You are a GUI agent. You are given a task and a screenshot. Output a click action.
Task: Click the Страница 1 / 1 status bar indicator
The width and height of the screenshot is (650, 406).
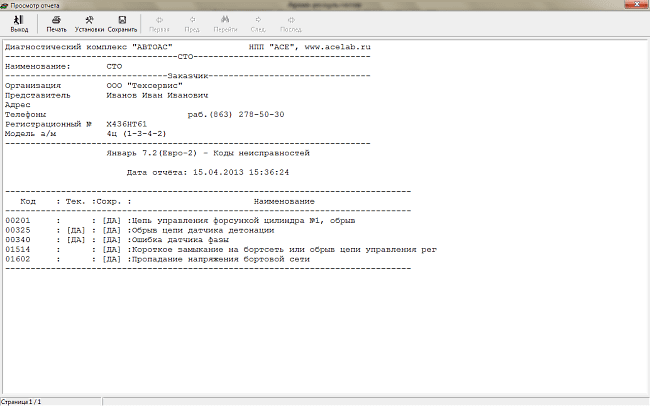(x=21, y=400)
